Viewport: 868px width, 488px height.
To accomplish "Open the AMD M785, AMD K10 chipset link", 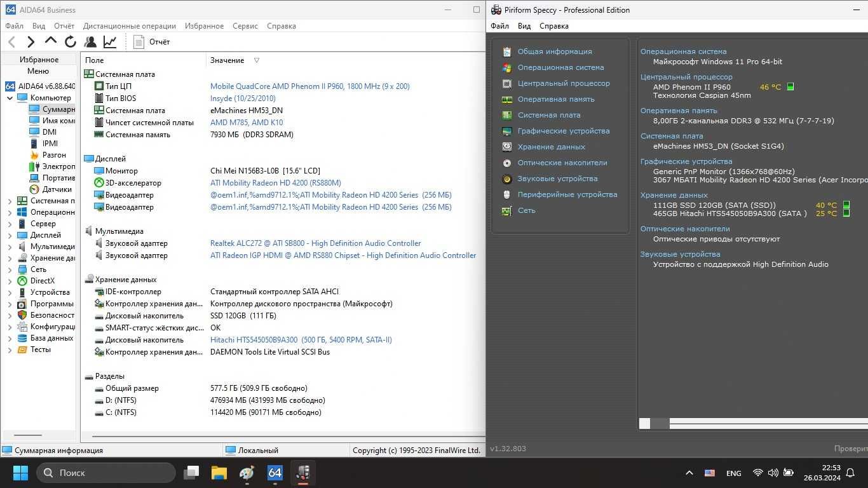I will click(247, 123).
